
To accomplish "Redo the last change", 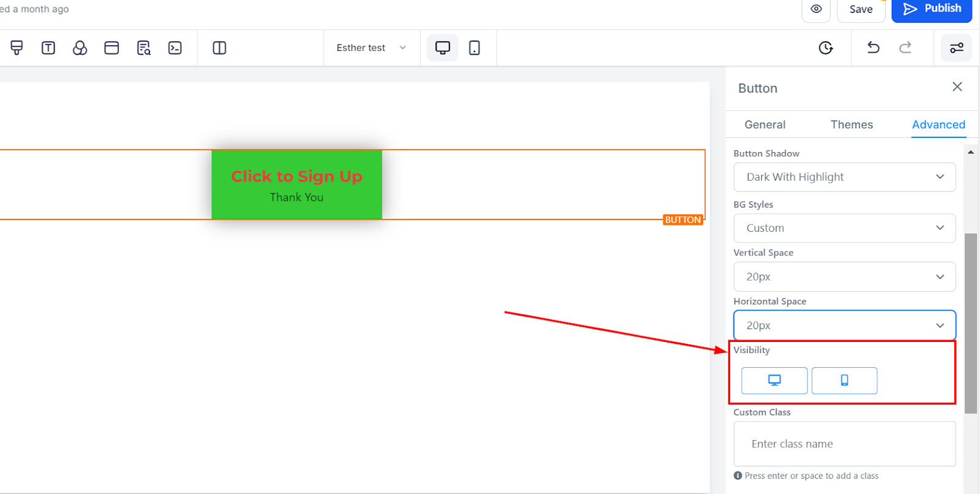I will (x=905, y=48).
